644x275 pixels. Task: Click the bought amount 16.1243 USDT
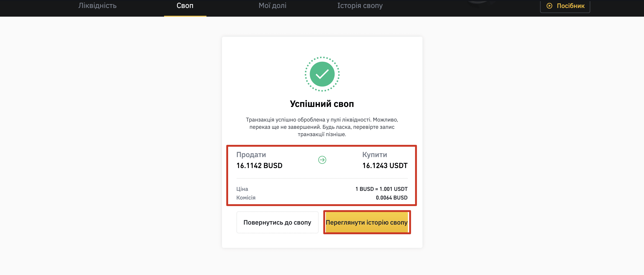tap(385, 166)
